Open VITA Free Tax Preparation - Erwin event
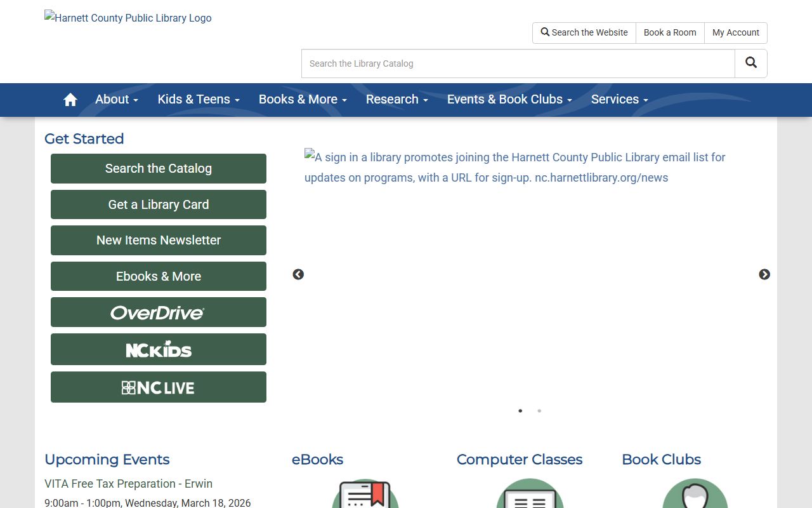This screenshot has width=812, height=508. (128, 484)
